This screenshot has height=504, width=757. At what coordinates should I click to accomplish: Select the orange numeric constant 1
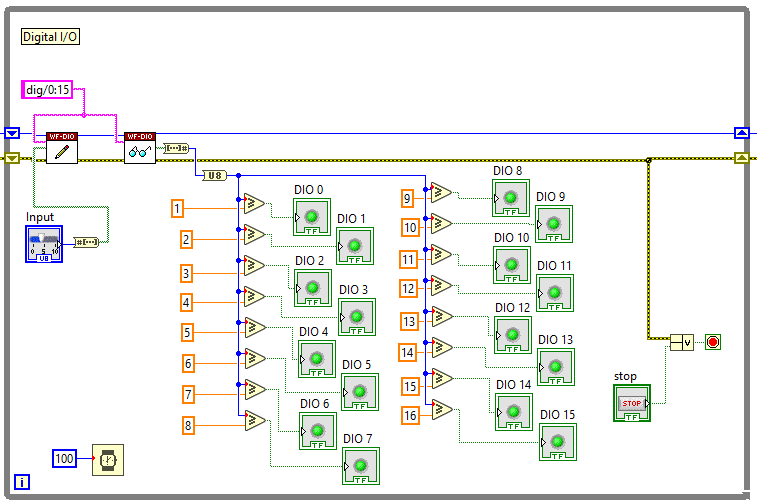[177, 209]
